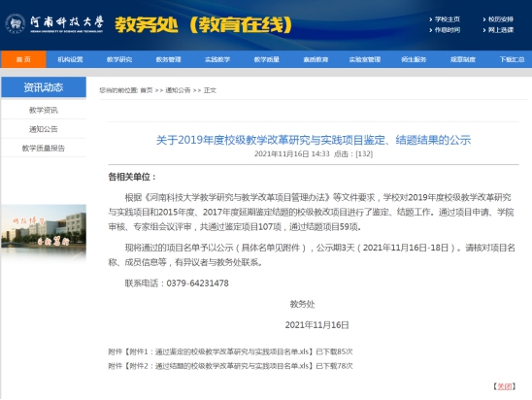
Task: Go to the 首页 navigation tab
Action: point(23,59)
